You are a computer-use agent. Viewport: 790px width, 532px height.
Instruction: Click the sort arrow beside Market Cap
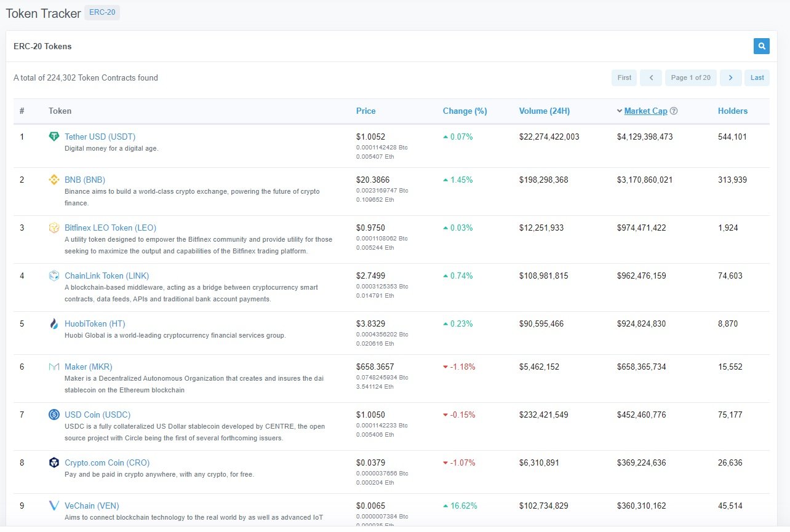pos(620,111)
